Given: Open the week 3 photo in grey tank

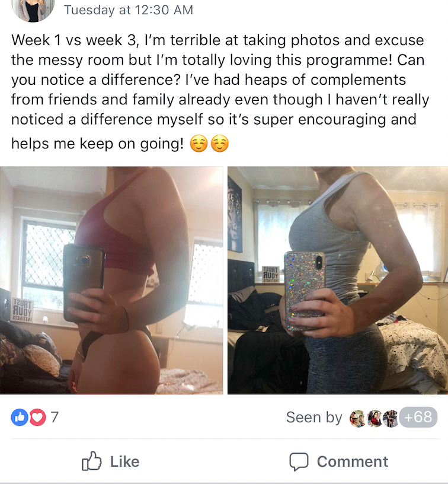Looking at the screenshot, I should pos(338,281).
